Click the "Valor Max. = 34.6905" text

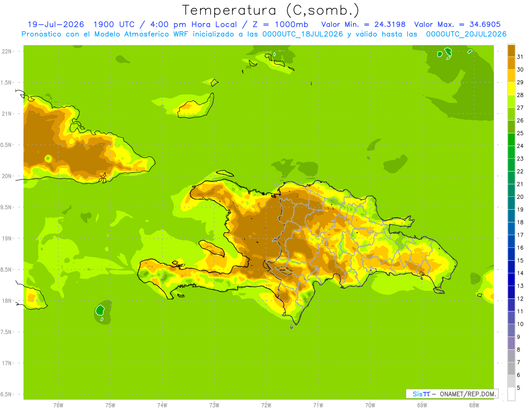[x=458, y=24]
